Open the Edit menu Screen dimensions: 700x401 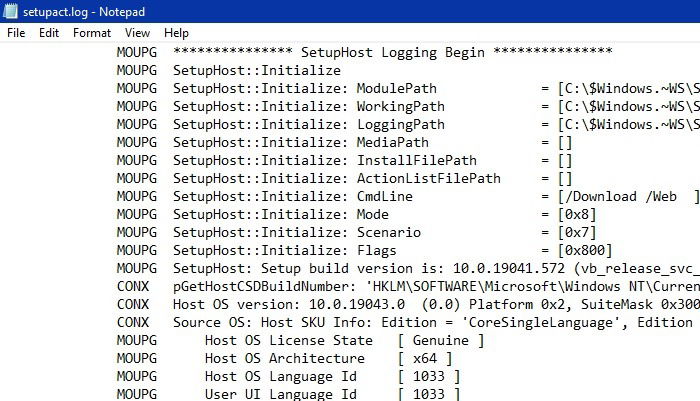point(49,33)
